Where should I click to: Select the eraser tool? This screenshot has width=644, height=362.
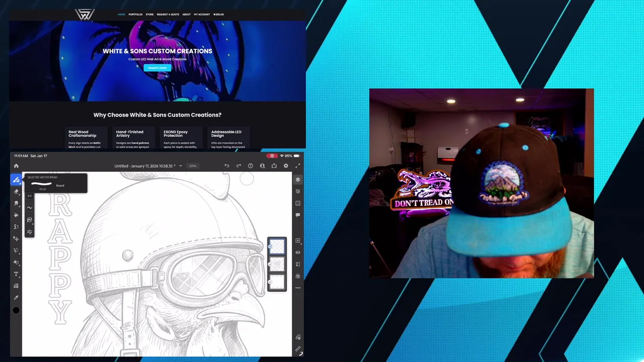[16, 192]
